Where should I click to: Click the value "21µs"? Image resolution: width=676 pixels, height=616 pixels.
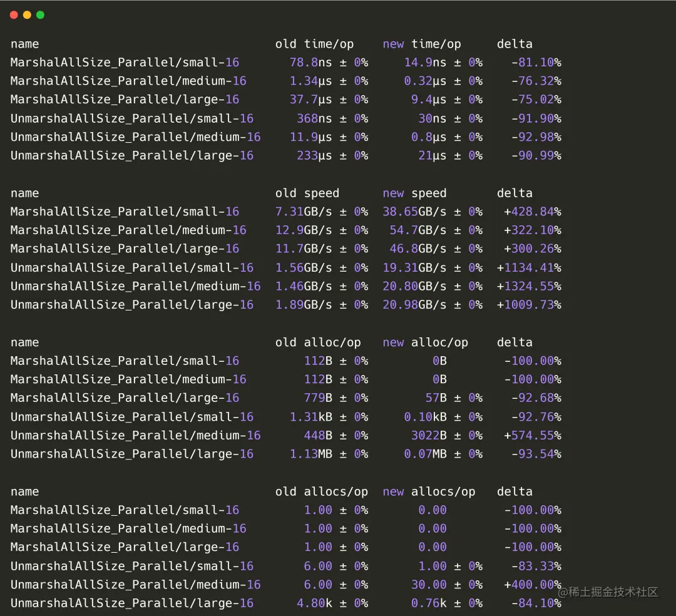pyautogui.click(x=433, y=156)
